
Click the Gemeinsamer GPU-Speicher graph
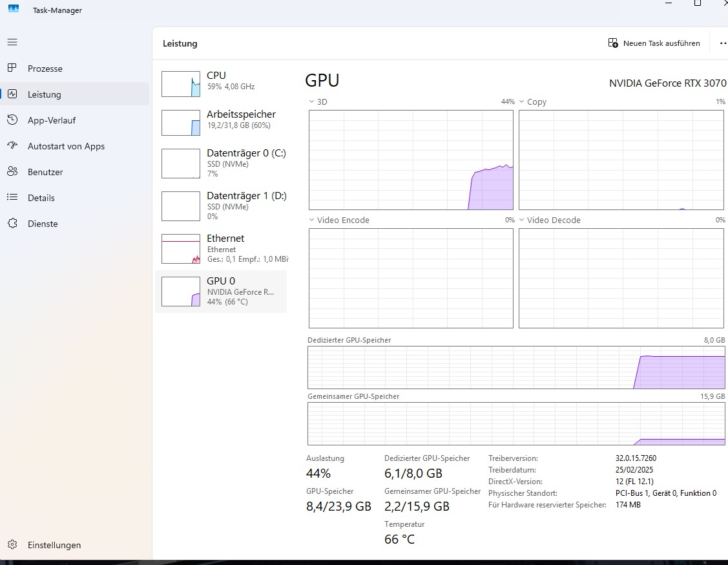pyautogui.click(x=516, y=424)
